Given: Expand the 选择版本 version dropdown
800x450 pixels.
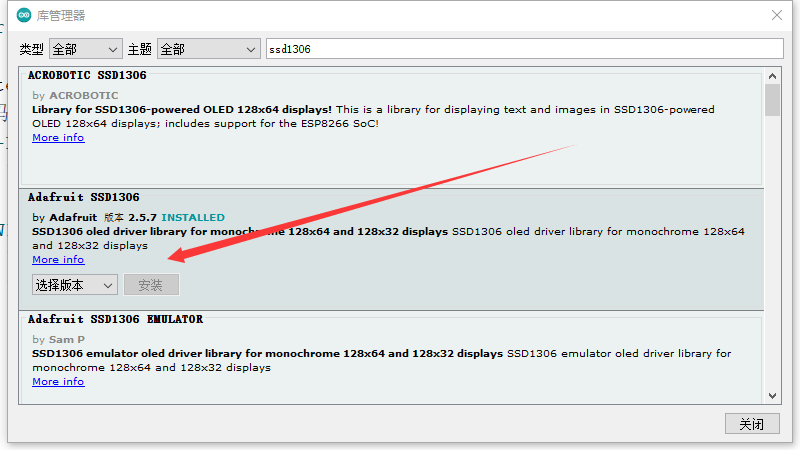Looking at the screenshot, I should coord(74,285).
